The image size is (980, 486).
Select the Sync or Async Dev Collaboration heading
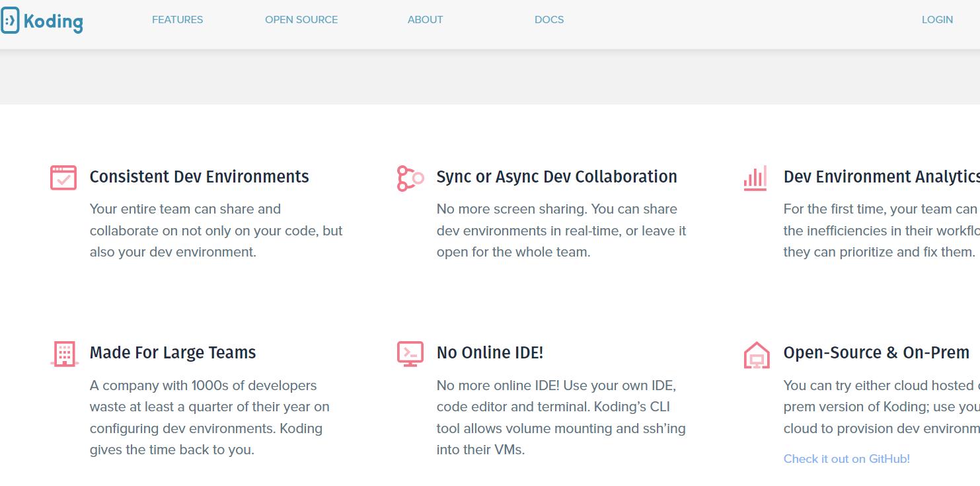point(557,177)
